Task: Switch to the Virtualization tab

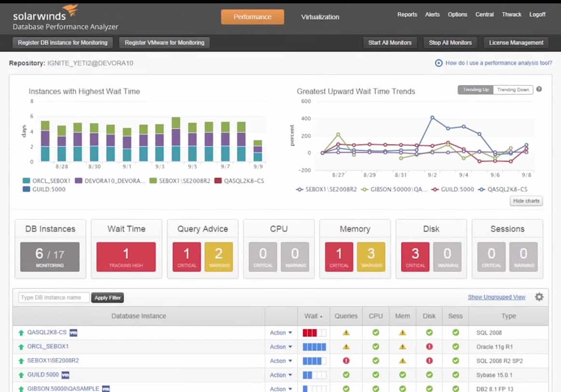Action: [320, 17]
